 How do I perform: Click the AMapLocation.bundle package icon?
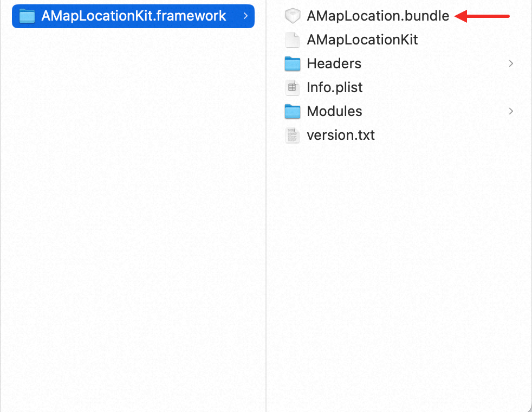pyautogui.click(x=293, y=16)
